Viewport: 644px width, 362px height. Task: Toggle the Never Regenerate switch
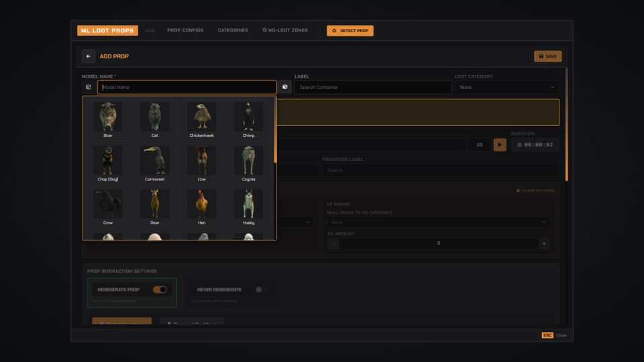[261, 290]
